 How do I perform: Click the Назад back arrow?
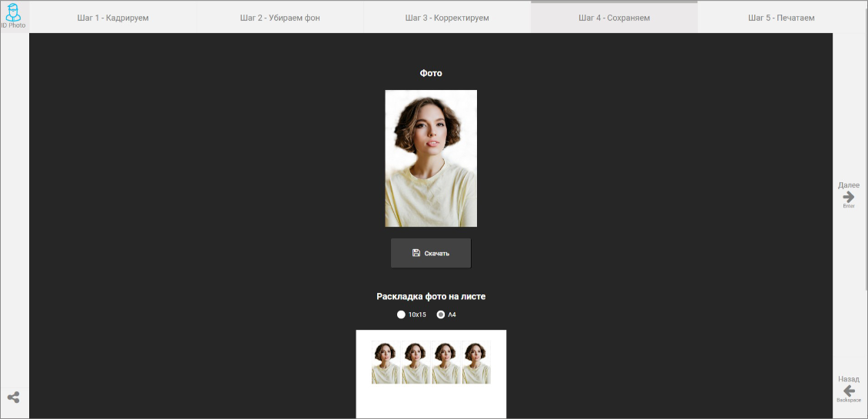point(849,391)
